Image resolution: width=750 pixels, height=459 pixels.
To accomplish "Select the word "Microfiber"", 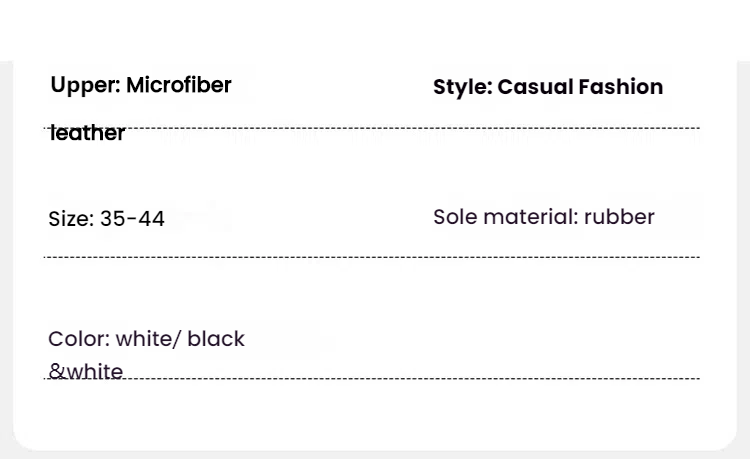I will [x=178, y=86].
